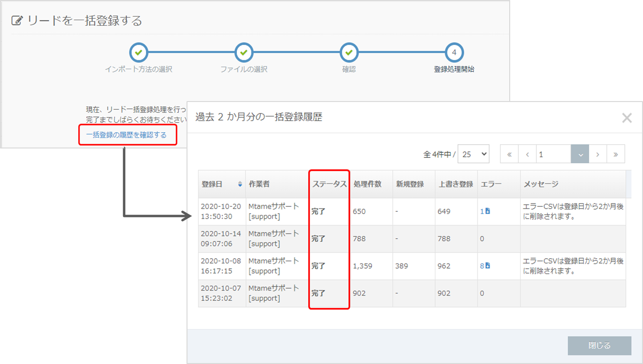
Task: Click the 新規登録 column header
Action: (413, 184)
